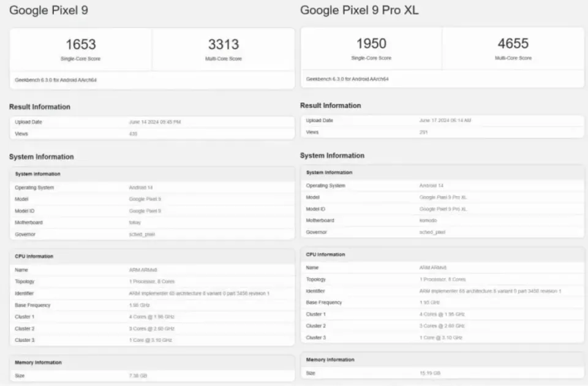
Task: Click the 15.19 GB memory size value
Action: pos(430,373)
